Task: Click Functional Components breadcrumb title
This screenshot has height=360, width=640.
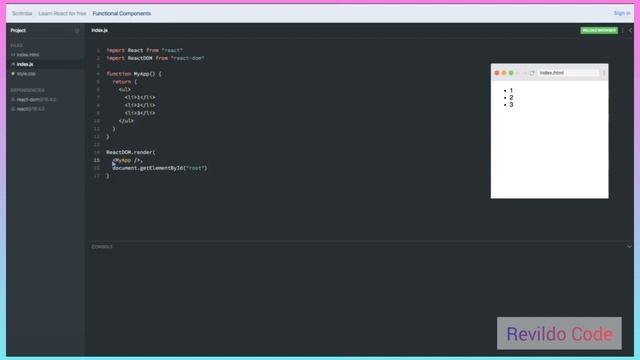Action: [x=122, y=13]
